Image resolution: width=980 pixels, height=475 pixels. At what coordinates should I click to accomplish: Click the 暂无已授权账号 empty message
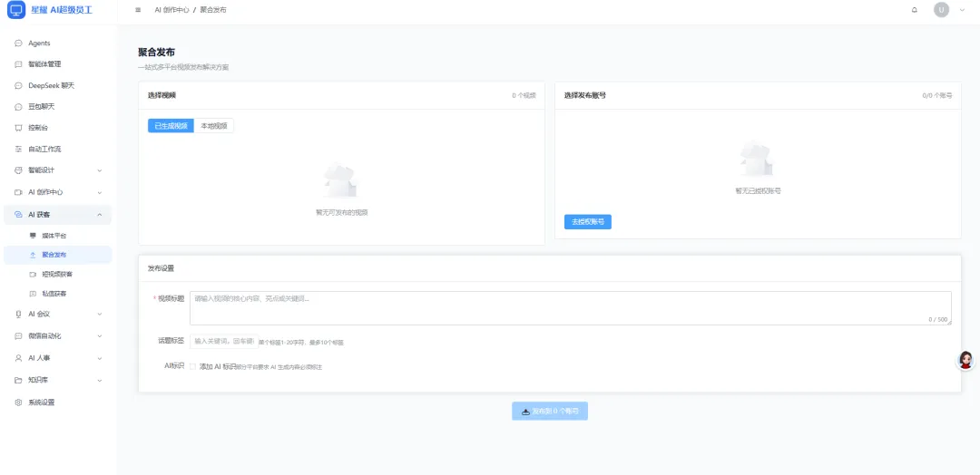tap(758, 191)
